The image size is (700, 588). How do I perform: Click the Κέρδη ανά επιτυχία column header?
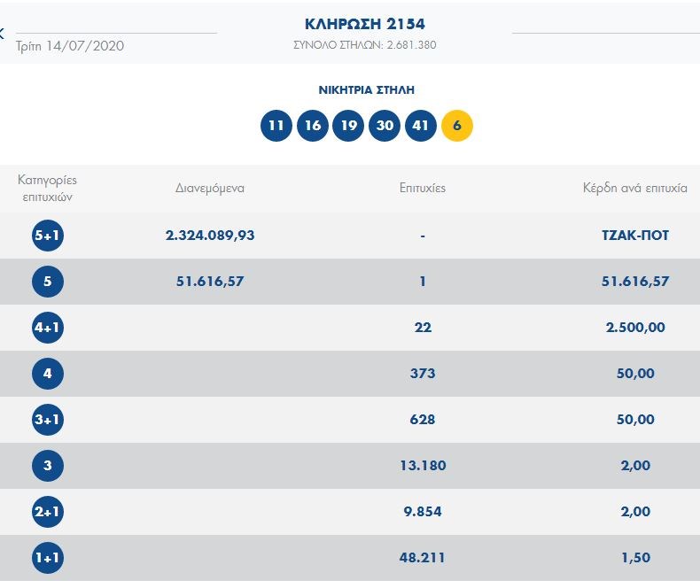(634, 188)
